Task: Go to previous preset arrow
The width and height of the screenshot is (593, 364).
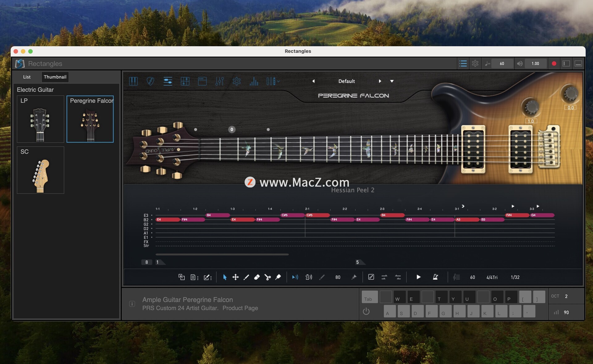Action: click(x=313, y=81)
